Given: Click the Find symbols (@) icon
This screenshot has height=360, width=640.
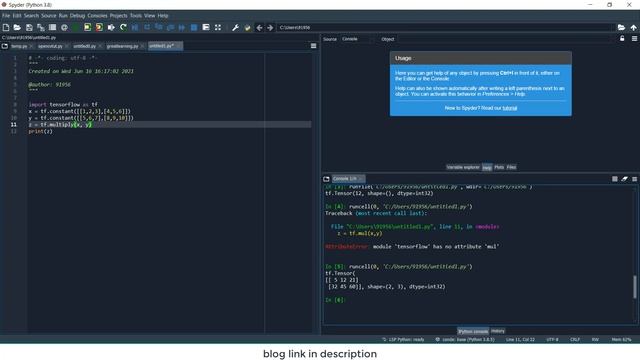Looking at the screenshot, I should coord(64,27).
